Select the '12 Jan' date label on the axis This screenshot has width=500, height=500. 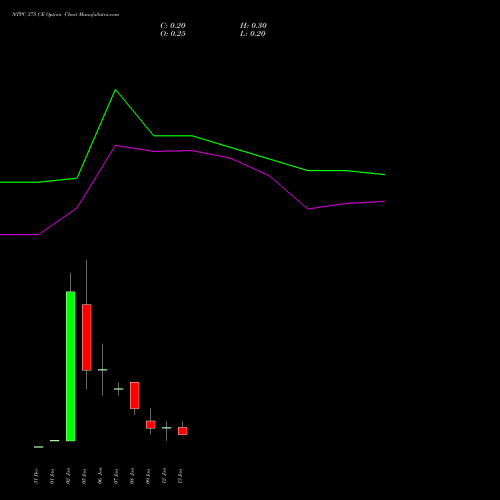(164, 476)
